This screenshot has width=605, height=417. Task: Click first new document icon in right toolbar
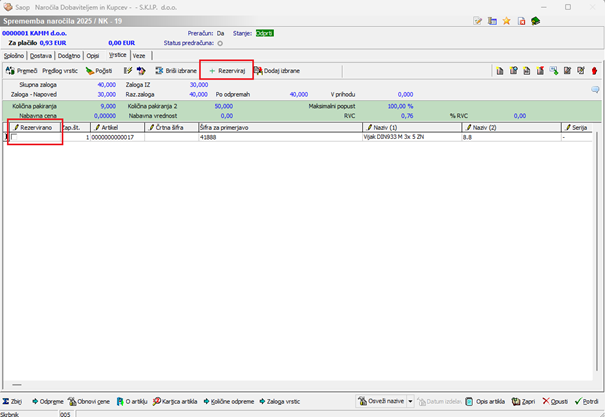click(x=500, y=71)
